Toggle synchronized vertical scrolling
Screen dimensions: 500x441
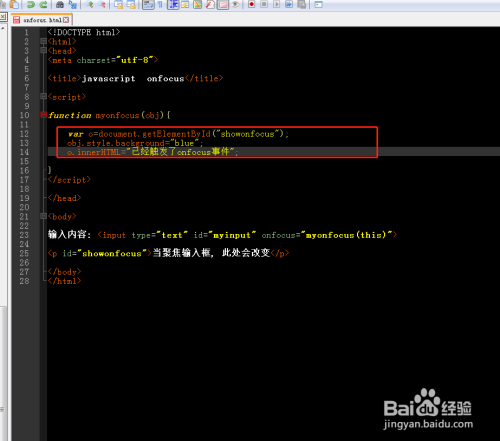[118, 4]
